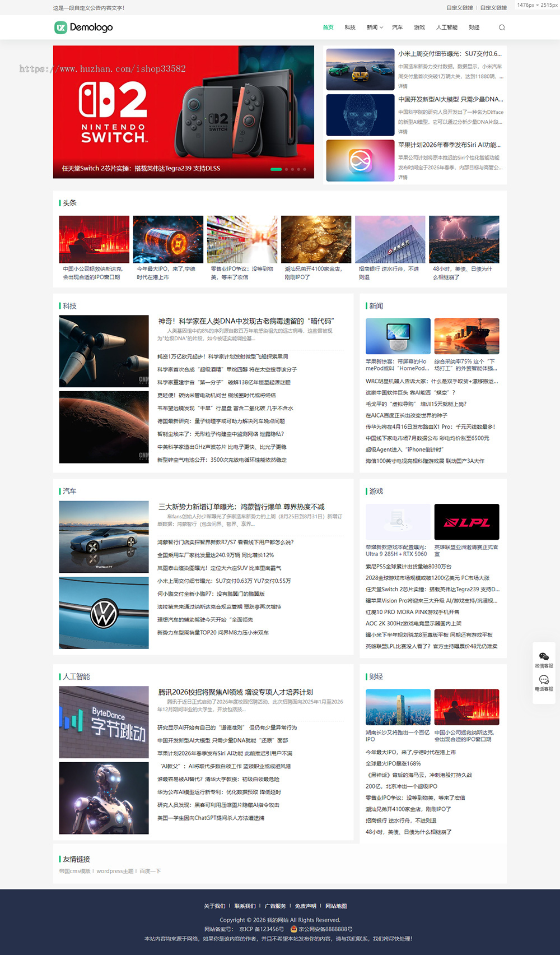Open the 招商银行 building headline card
560x955 pixels.
390,248
